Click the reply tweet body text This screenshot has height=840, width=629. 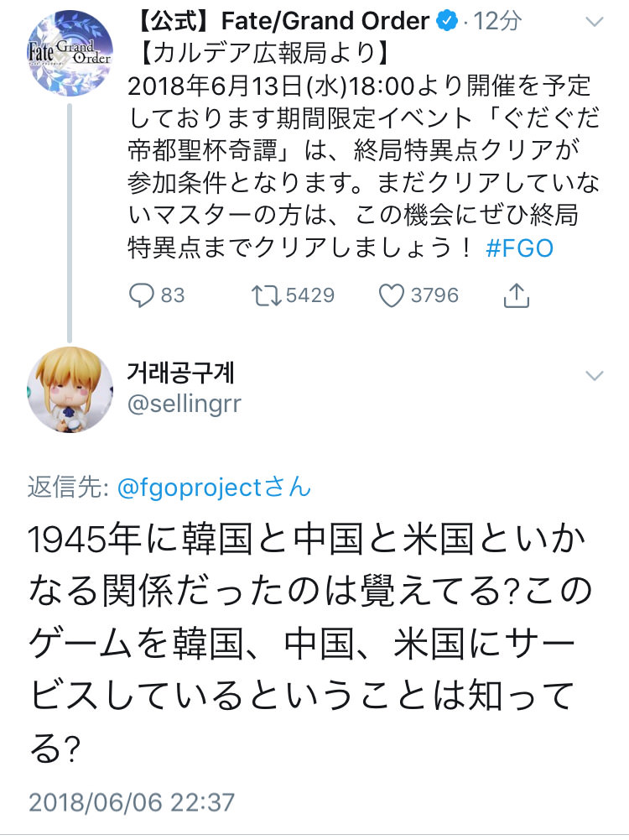pyautogui.click(x=309, y=644)
